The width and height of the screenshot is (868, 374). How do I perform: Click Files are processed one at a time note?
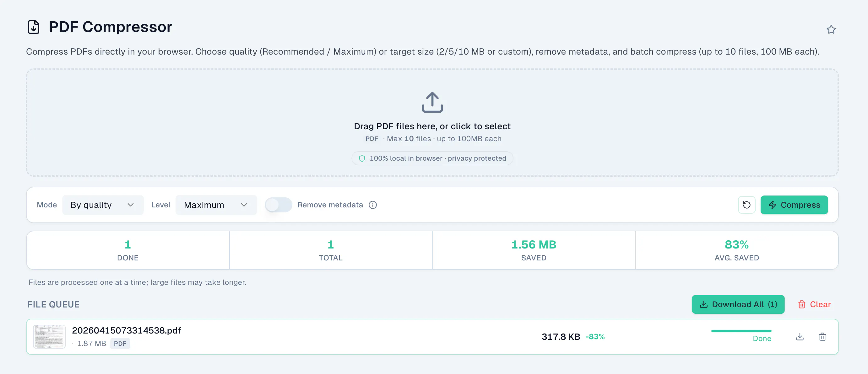tap(138, 282)
